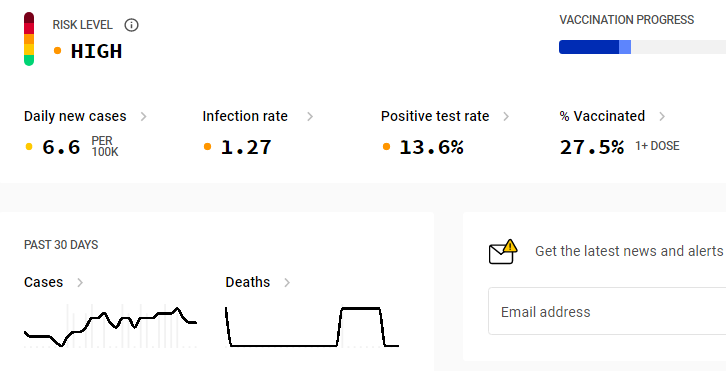726x371 pixels.
Task: Click the Email address input field
Action: click(x=607, y=311)
